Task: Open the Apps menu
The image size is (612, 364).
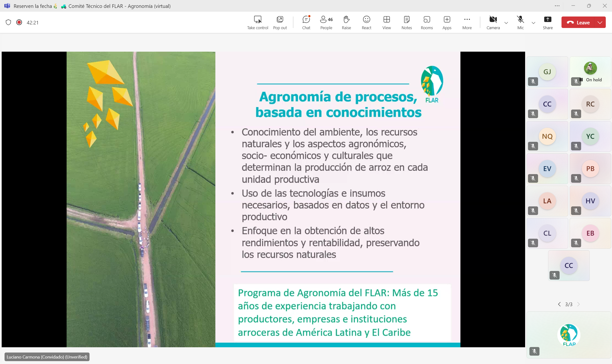Action: (447, 22)
